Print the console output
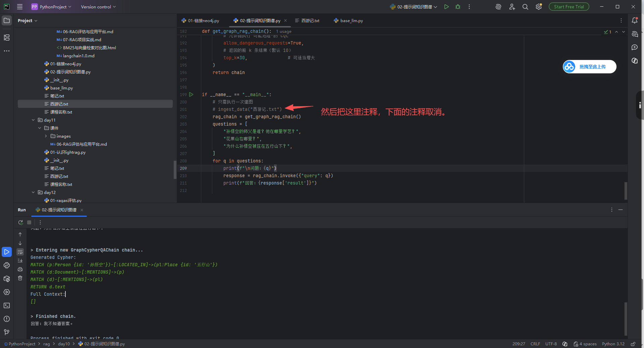The image size is (644, 348). (x=20, y=269)
